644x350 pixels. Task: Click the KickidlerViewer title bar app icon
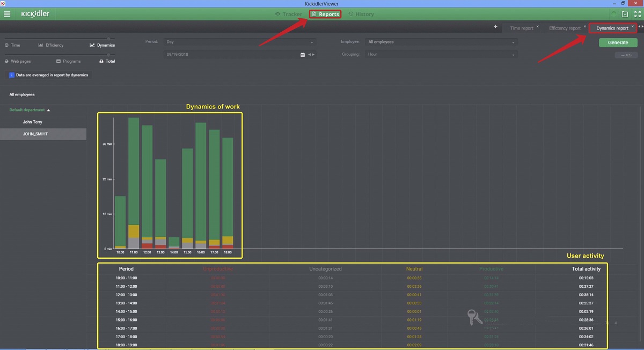(3, 3)
